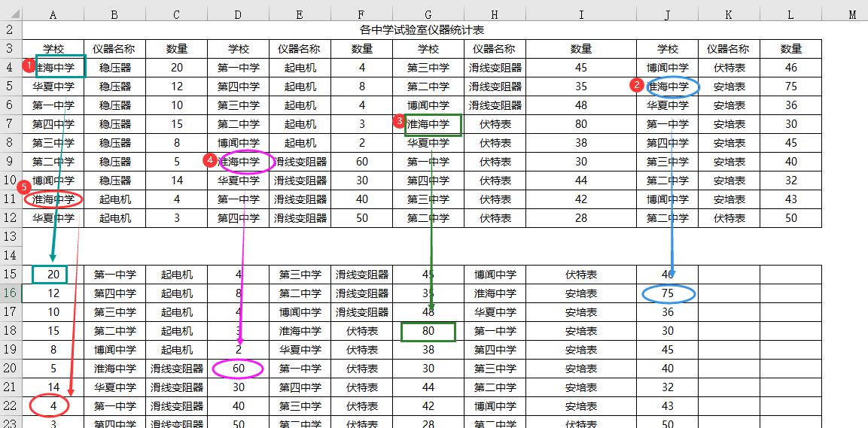Click cell G3 header 学校
The width and height of the screenshot is (868, 428).
(x=428, y=49)
